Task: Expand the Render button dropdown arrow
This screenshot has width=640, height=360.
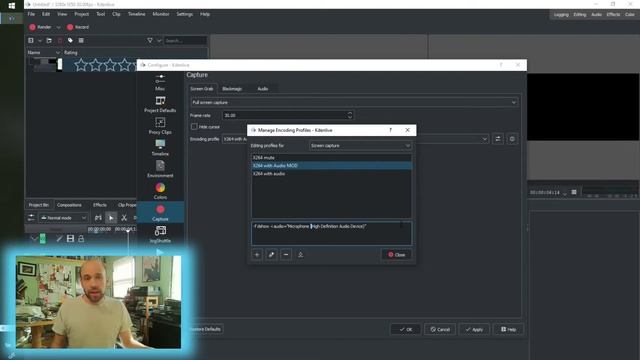Action: 58,27
